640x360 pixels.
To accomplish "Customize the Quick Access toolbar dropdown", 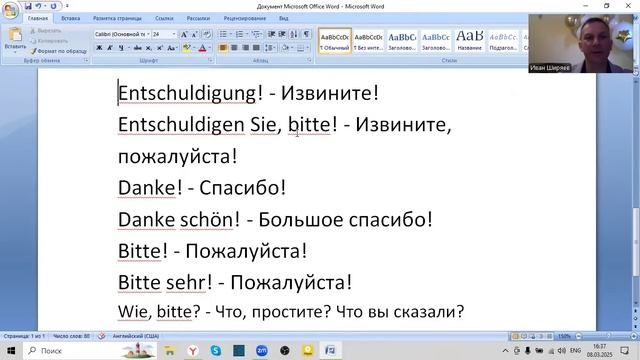I will pyautogui.click(x=67, y=6).
